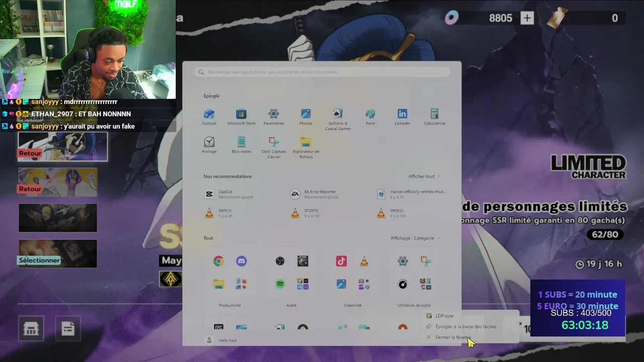
Task: Launch Google Chrome in Productivité group
Action: pos(218,261)
